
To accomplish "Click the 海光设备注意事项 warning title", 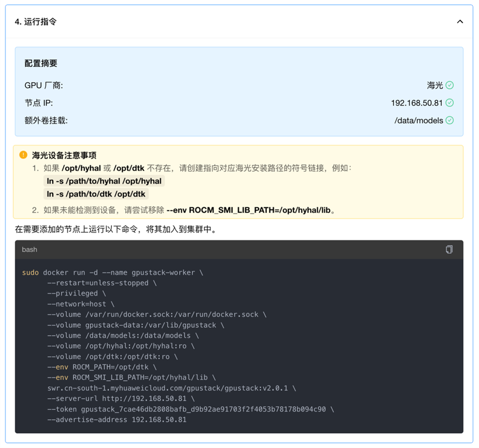I will point(64,155).
